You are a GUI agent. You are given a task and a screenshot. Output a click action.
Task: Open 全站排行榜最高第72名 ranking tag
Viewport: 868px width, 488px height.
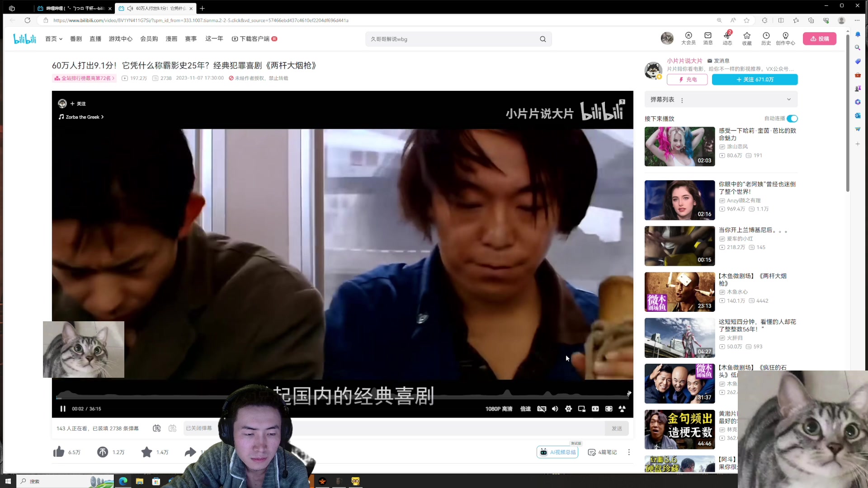[x=84, y=78]
